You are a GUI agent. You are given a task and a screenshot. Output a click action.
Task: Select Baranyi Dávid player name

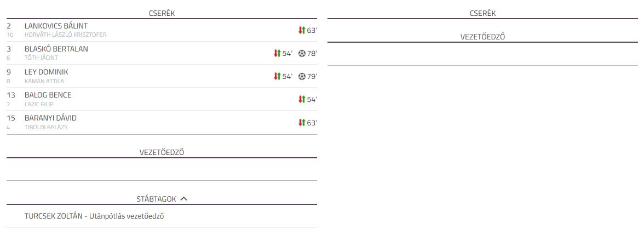click(50, 118)
